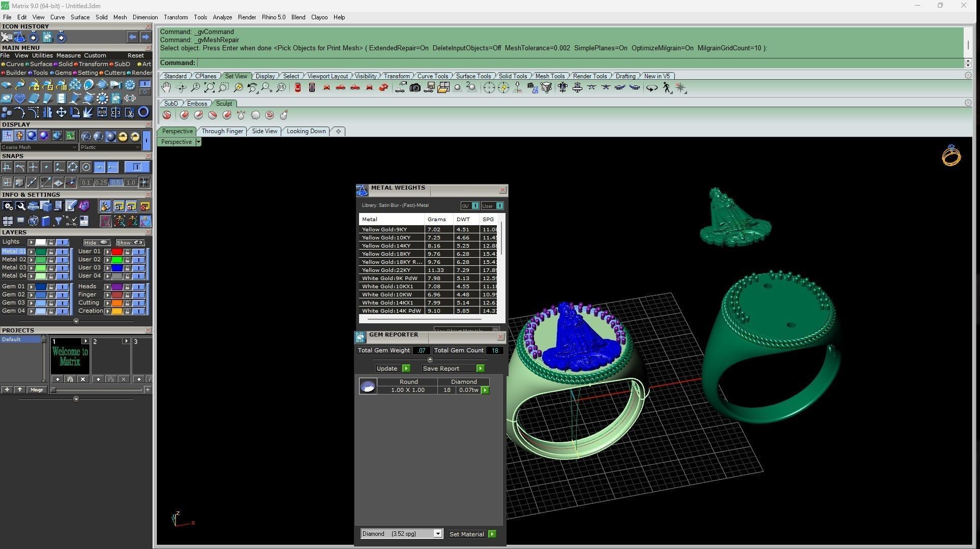Click the Zoom Extents icon
980x549 pixels.
click(x=209, y=88)
